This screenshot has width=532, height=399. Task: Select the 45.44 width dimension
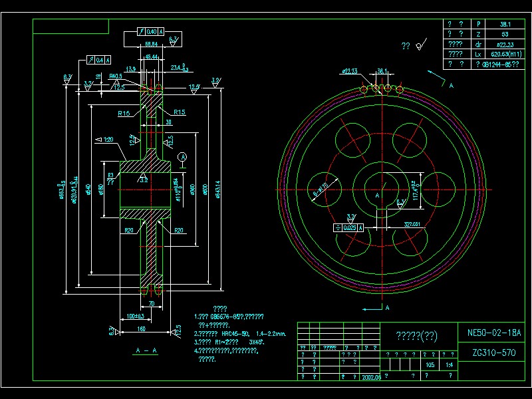152,57
